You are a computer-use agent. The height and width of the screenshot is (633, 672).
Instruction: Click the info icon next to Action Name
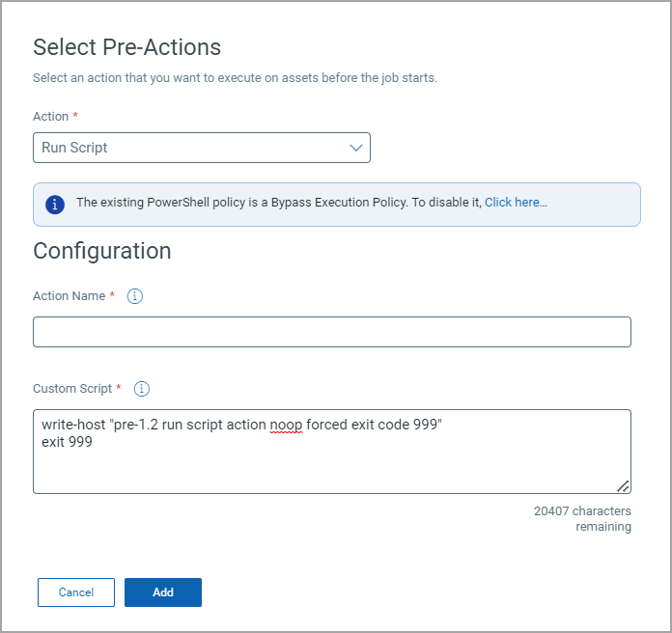[135, 296]
